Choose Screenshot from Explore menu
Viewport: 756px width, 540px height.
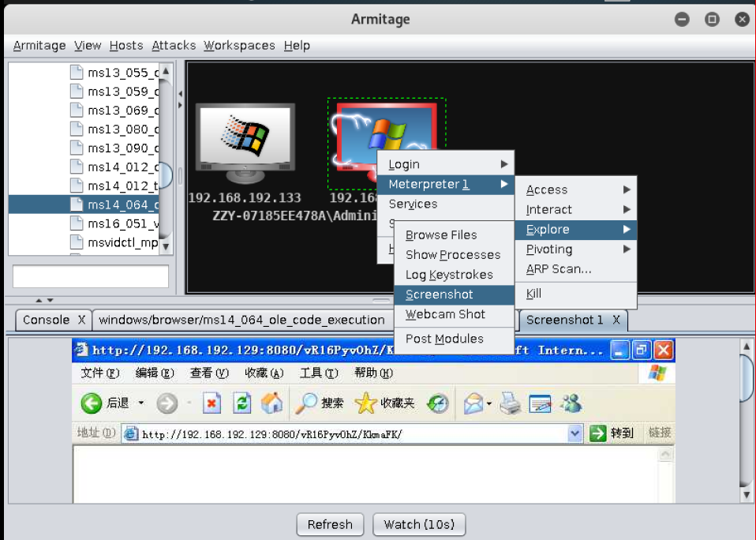(454, 294)
